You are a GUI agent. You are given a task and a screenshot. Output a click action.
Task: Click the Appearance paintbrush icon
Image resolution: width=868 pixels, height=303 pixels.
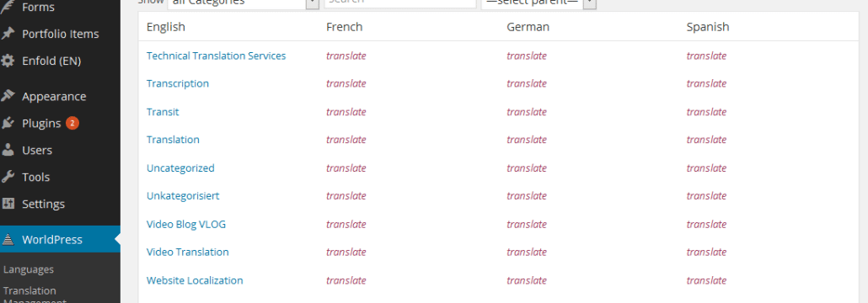8,96
